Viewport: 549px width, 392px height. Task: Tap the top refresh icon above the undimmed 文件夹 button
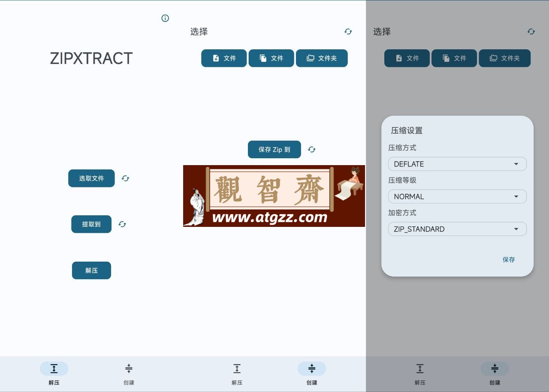point(348,32)
